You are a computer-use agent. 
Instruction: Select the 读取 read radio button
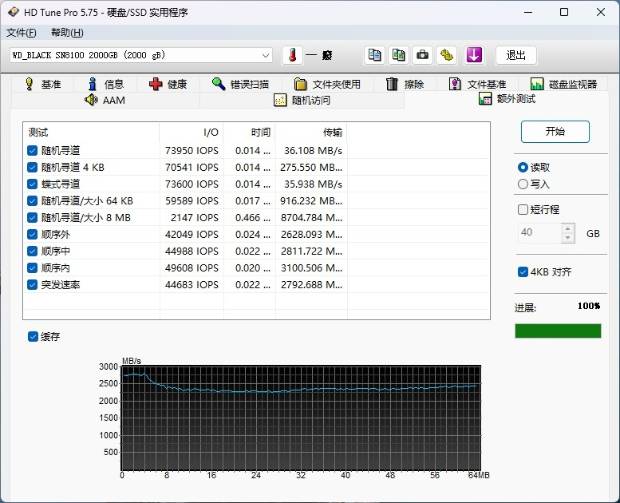click(x=523, y=167)
